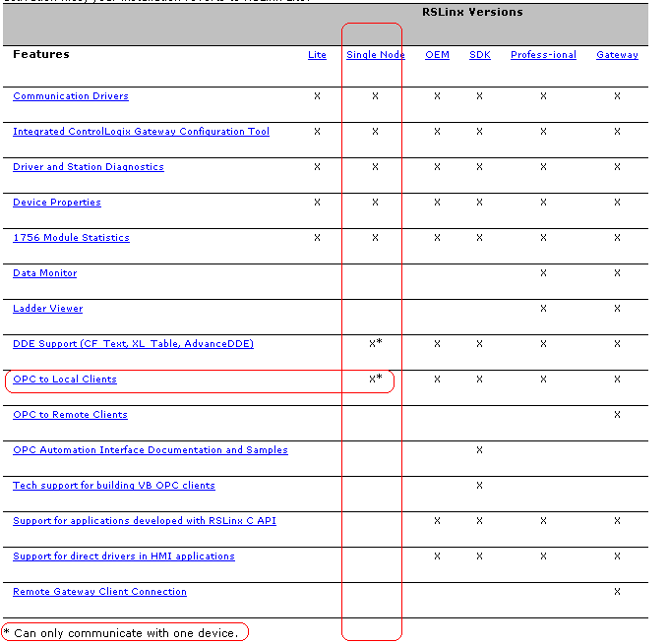Click the SDK X in OPC to Local Clients row
This screenshot has width=668, height=644.
(x=479, y=380)
